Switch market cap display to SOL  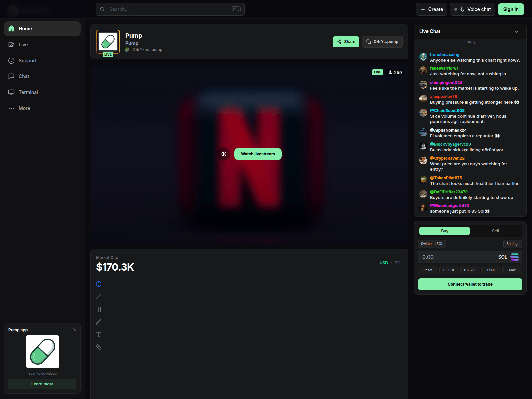[399, 263]
